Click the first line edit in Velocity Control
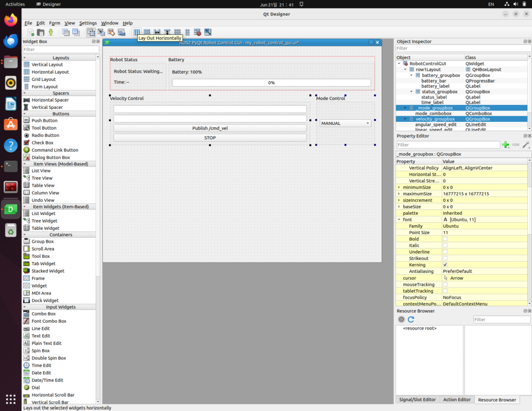The height and width of the screenshot is (411, 532). coord(210,109)
